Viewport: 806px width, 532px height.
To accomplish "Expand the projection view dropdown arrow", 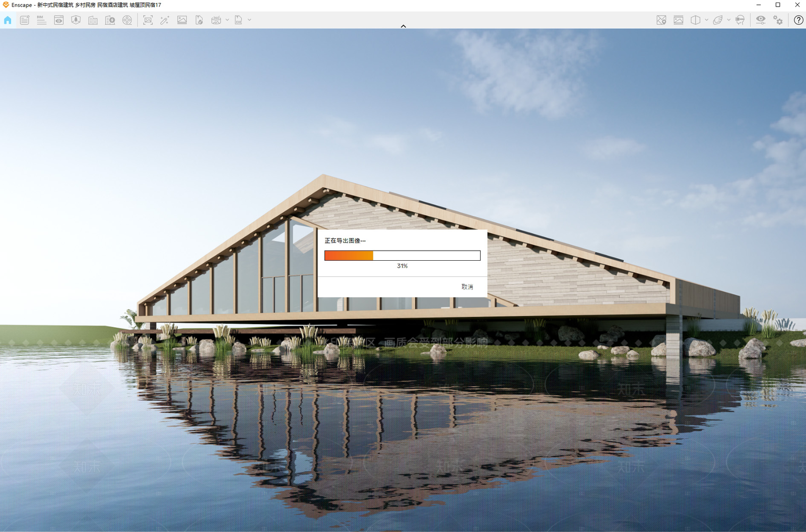I will click(x=706, y=20).
